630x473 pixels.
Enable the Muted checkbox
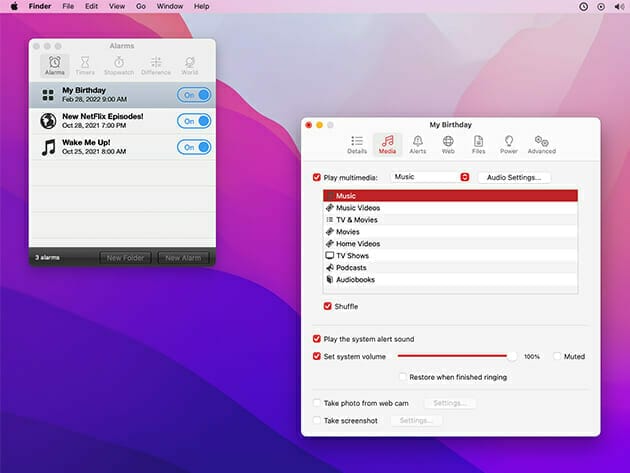click(x=556, y=356)
